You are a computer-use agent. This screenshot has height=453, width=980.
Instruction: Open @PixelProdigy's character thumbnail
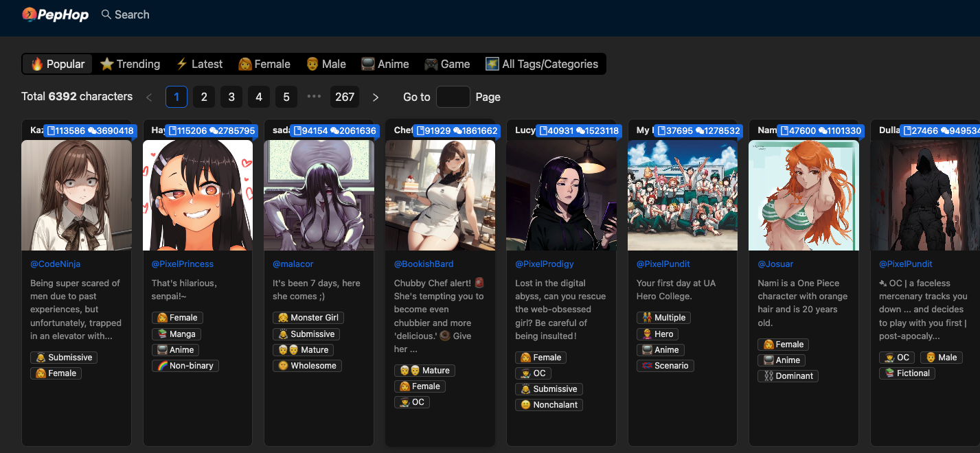(561, 196)
